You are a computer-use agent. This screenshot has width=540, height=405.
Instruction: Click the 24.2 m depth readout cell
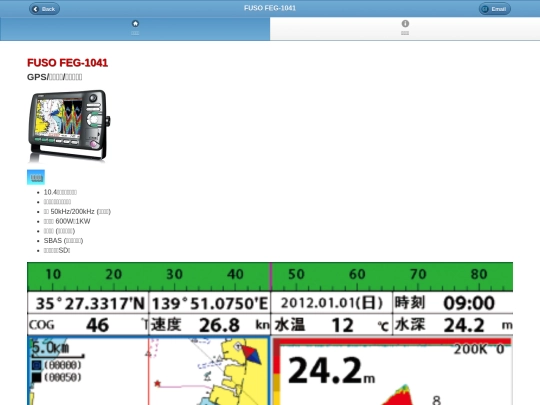point(453,325)
